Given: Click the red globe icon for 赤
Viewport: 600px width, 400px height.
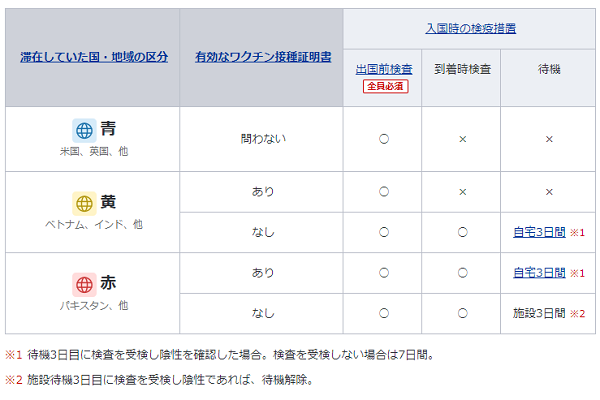Looking at the screenshot, I should [x=84, y=285].
